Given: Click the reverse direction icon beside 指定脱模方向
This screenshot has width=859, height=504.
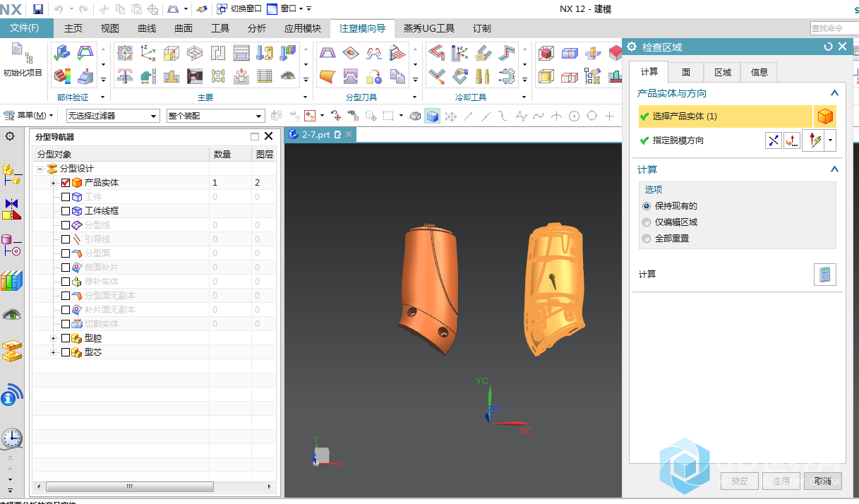Looking at the screenshot, I should pos(774,140).
